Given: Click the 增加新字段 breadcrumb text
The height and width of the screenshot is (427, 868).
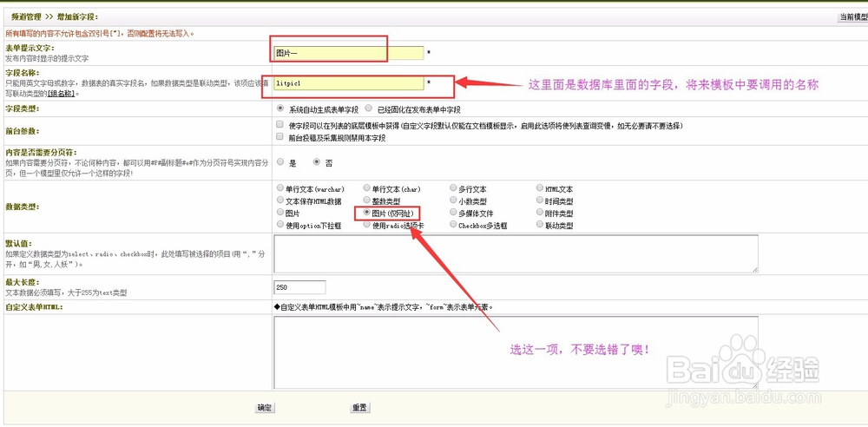Looking at the screenshot, I should pos(77,17).
